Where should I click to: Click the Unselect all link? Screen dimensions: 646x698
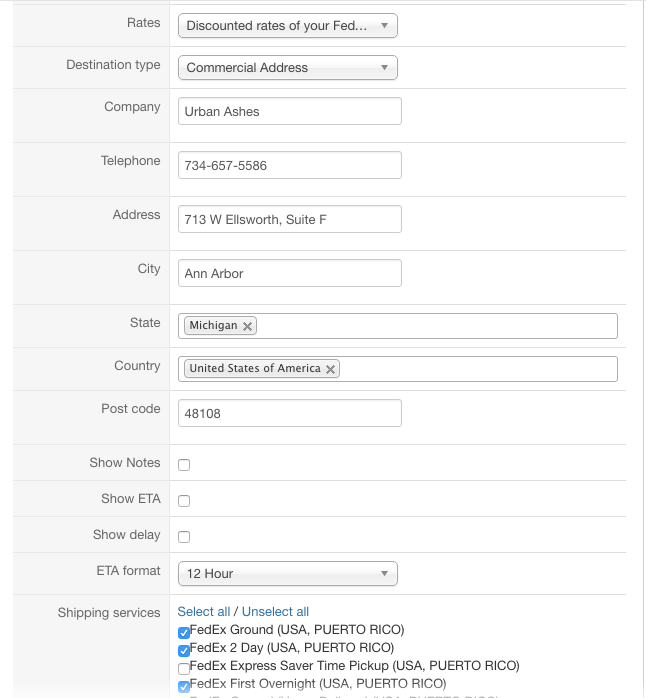tap(275, 612)
